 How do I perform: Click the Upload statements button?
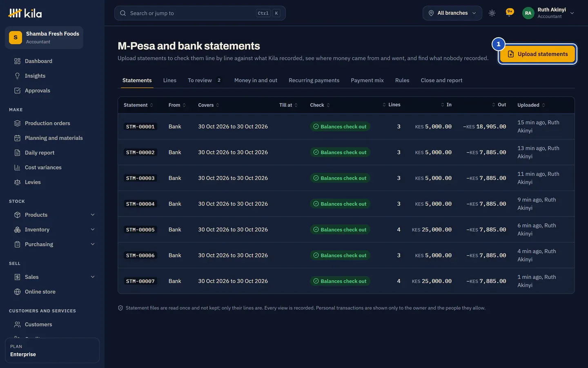pyautogui.click(x=538, y=54)
